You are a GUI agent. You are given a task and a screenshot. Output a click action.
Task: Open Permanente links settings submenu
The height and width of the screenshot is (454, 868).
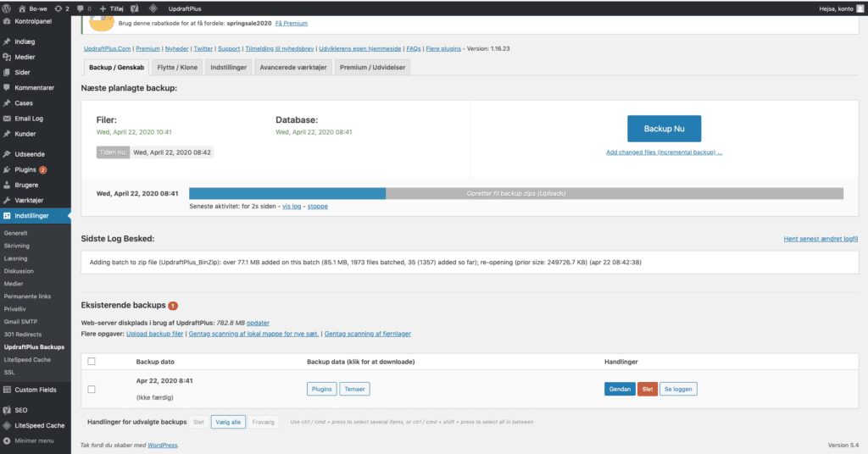[x=27, y=296]
